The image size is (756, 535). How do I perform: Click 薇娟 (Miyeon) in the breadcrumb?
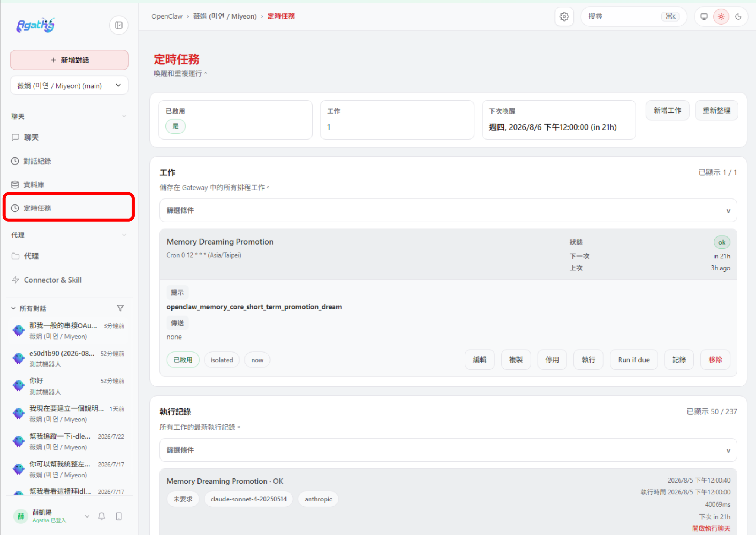click(x=225, y=16)
